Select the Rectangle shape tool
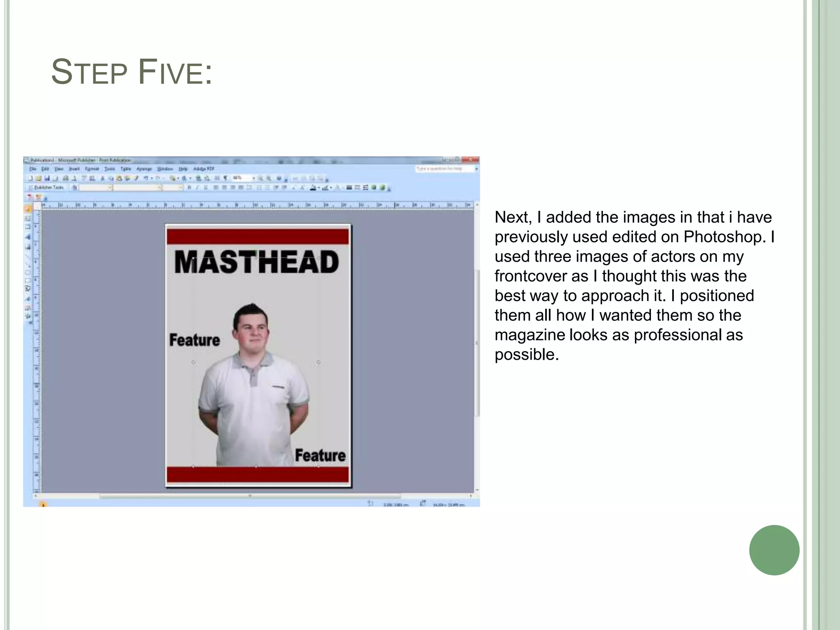 (27, 281)
